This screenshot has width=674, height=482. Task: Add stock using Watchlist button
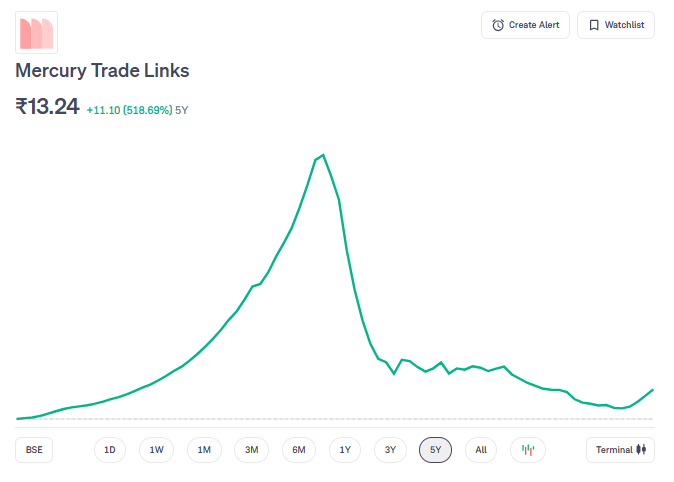click(x=615, y=25)
